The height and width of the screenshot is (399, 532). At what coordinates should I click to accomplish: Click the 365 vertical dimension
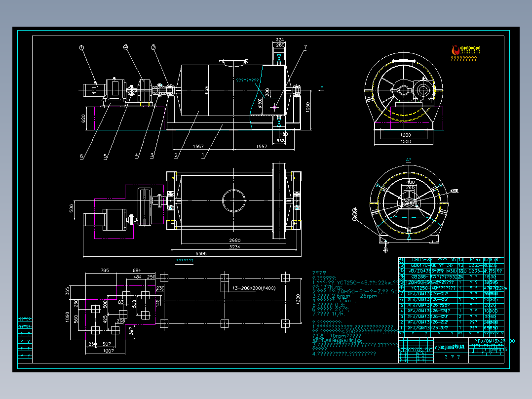click(68, 291)
